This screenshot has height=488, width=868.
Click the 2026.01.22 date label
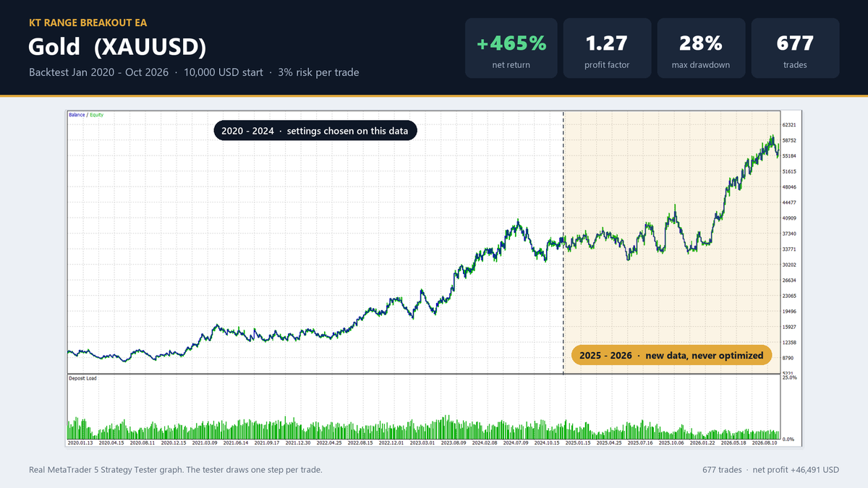703,442
